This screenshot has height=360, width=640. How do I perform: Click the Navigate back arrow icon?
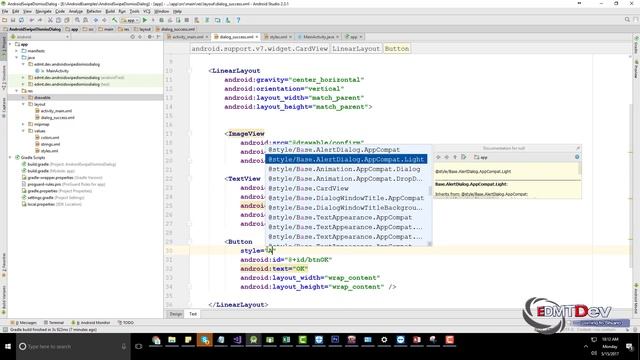tap(96, 20)
